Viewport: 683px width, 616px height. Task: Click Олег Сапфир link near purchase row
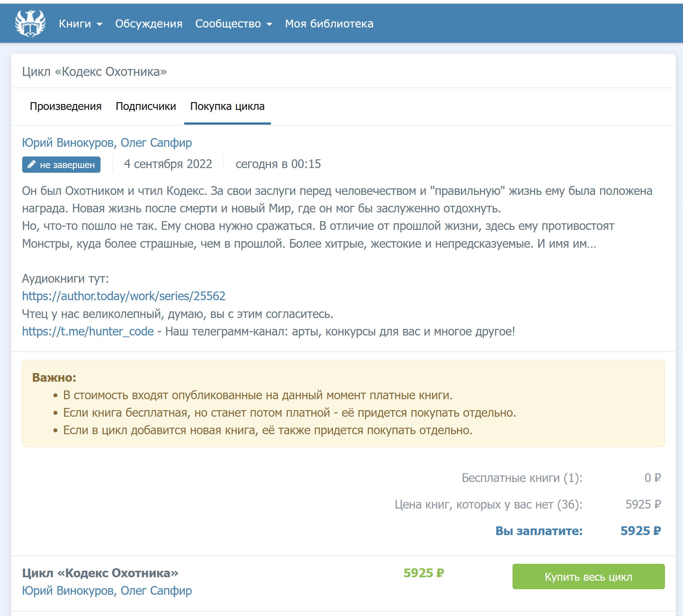(x=156, y=591)
